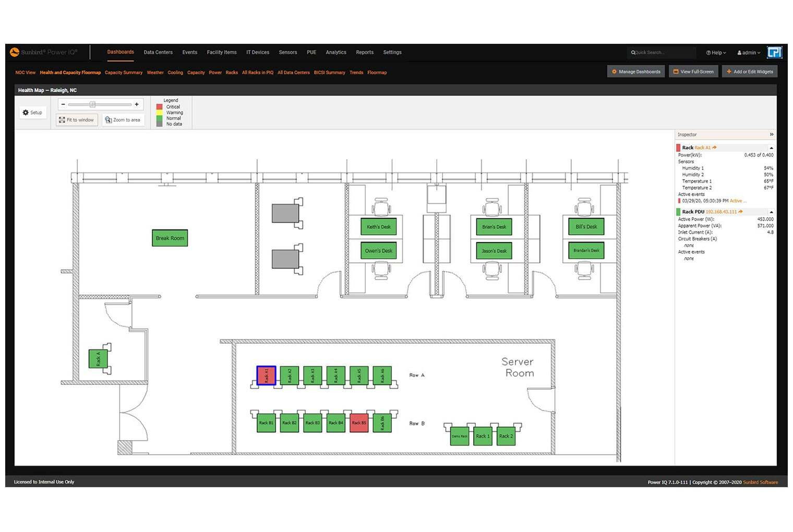Select the critical red Rack B5 on floormap
Image resolution: width=793 pixels, height=532 pixels.
pyautogui.click(x=359, y=422)
